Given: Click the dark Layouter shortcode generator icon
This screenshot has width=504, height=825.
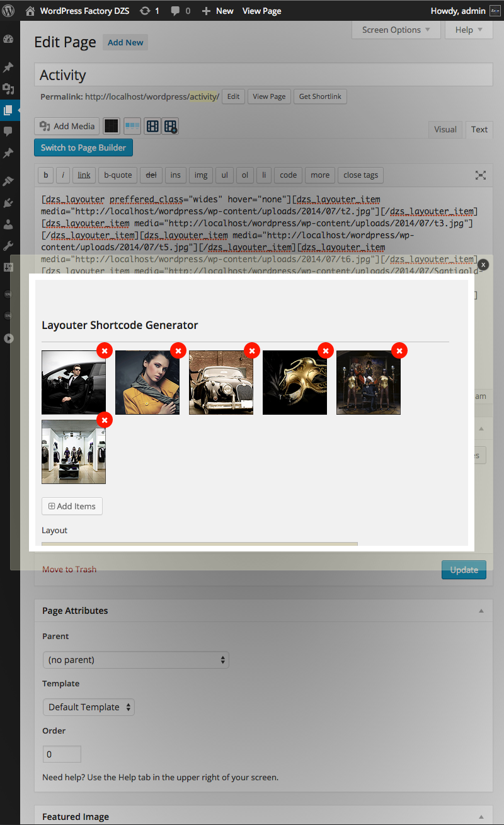Looking at the screenshot, I should (x=111, y=126).
